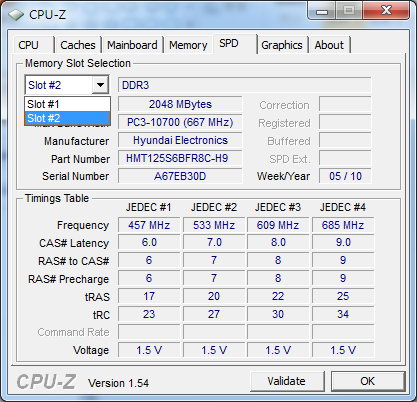
Task: Select the 2048 MBytes module size value
Action: (180, 104)
